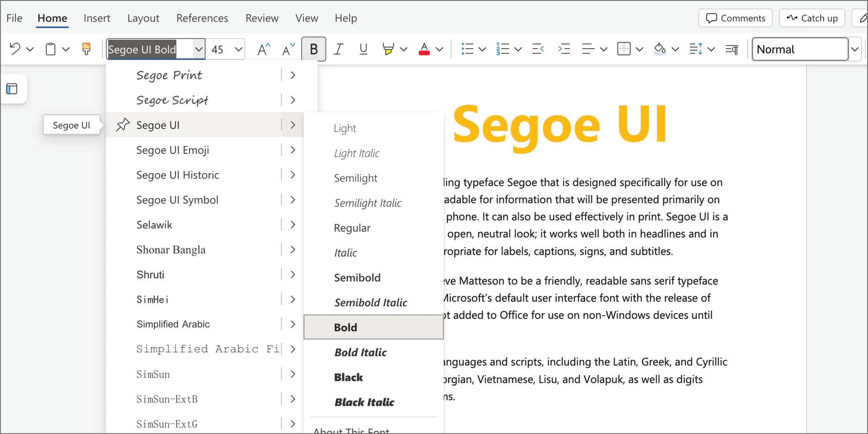This screenshot has width=868, height=434.
Task: Shrink the font size one step
Action: (287, 49)
